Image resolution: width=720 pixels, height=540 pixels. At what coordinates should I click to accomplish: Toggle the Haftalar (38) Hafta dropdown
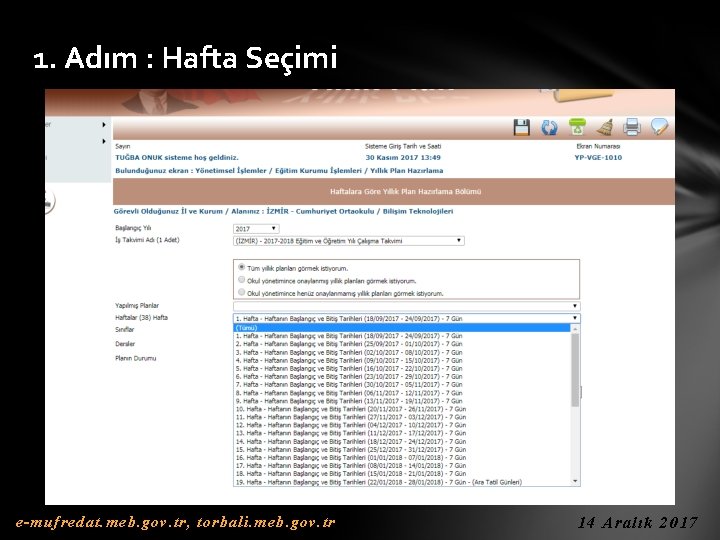click(406, 318)
